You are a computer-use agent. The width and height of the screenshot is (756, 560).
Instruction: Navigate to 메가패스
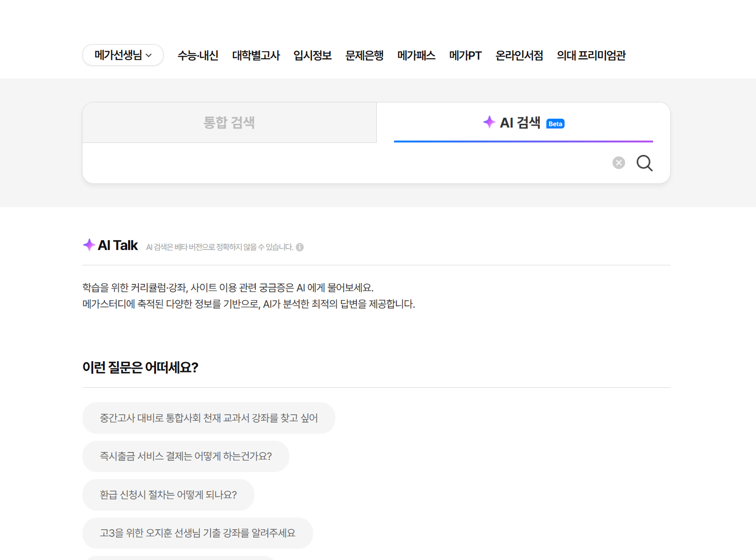pos(416,56)
